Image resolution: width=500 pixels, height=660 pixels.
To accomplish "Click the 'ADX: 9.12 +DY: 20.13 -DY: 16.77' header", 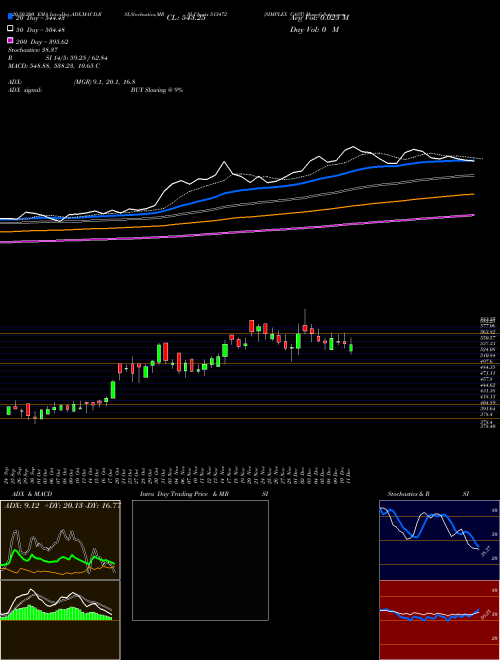I will (62, 506).
